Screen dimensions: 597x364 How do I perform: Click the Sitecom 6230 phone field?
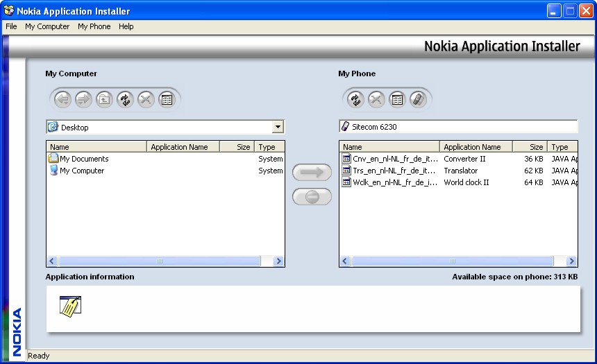458,127
